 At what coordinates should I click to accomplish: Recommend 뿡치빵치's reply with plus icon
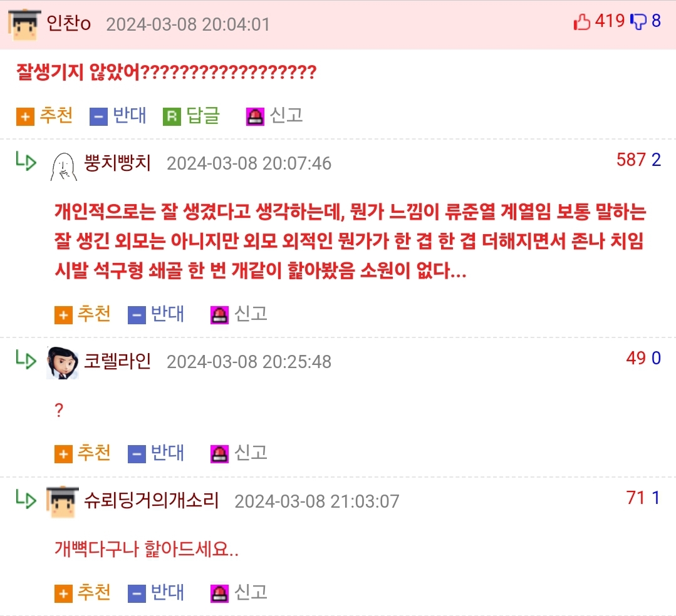click(63, 315)
